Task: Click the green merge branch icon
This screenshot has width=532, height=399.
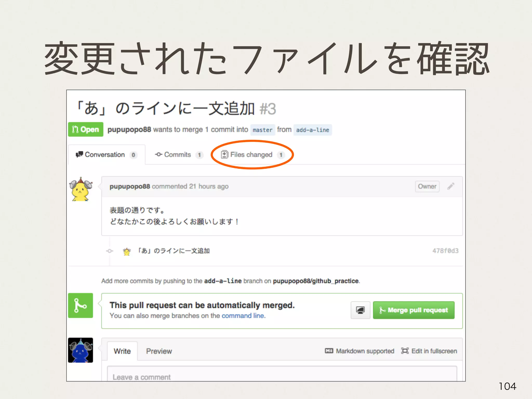Action: (81, 305)
